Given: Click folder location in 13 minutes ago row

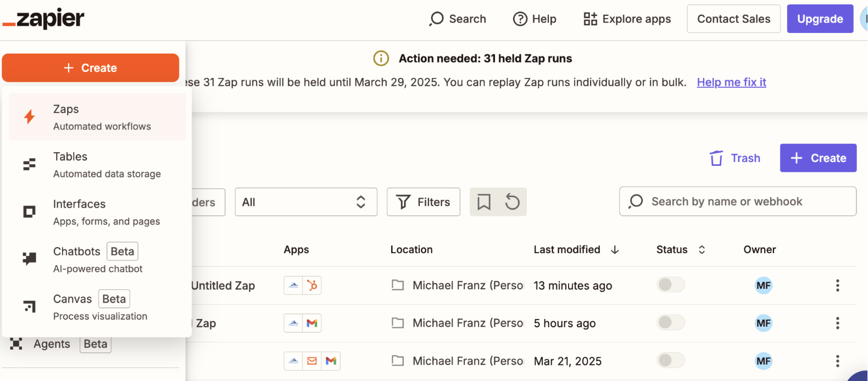Looking at the screenshot, I should (x=458, y=285).
